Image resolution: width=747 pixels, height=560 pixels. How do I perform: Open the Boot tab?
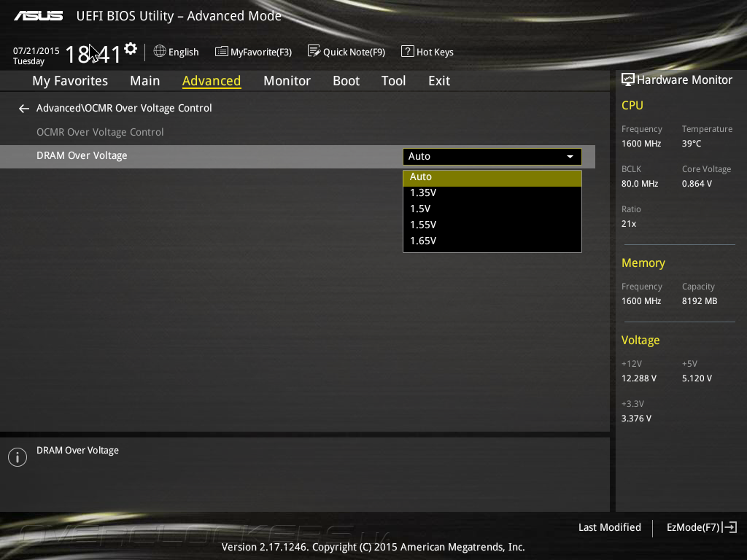[346, 81]
